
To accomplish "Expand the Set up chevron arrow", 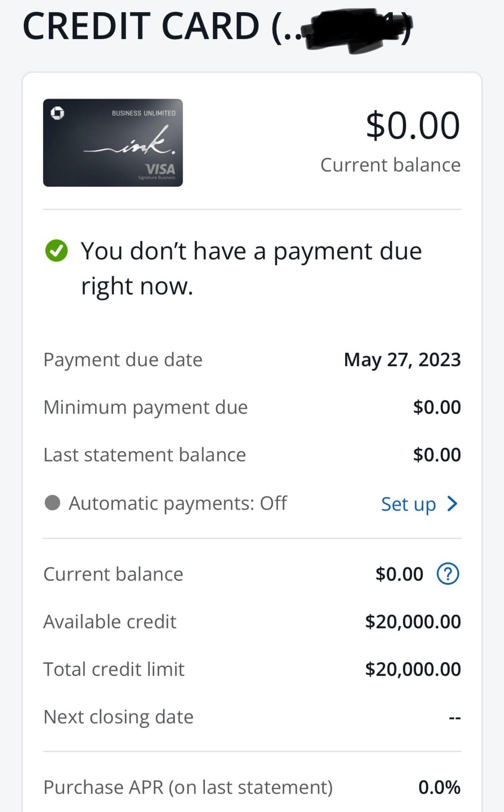I will point(452,504).
